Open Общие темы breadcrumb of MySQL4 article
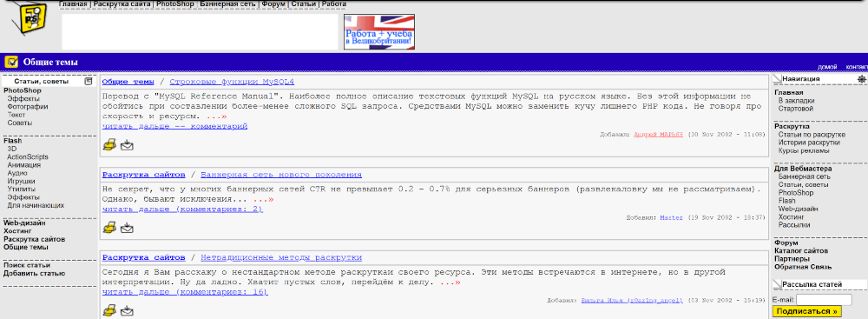 click(x=128, y=82)
